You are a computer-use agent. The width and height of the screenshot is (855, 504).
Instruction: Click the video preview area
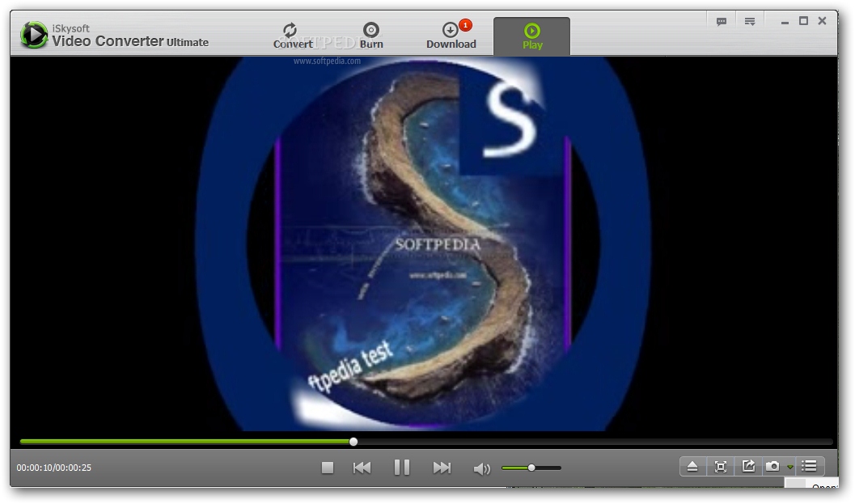coord(424,244)
